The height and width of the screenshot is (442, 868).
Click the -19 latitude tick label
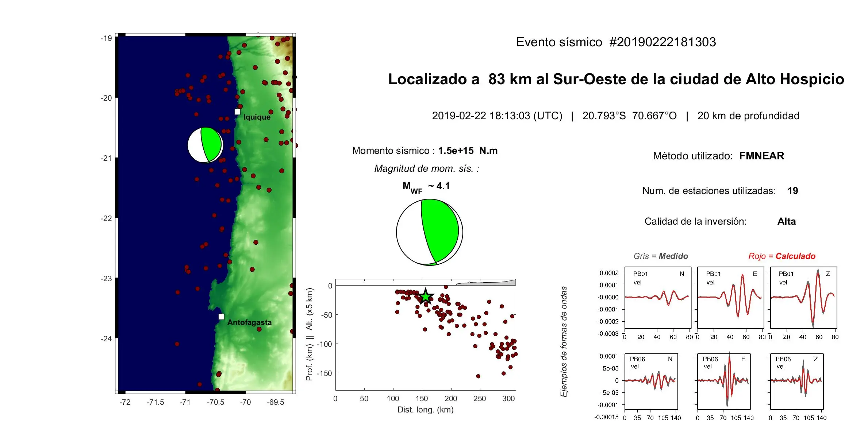click(x=106, y=38)
